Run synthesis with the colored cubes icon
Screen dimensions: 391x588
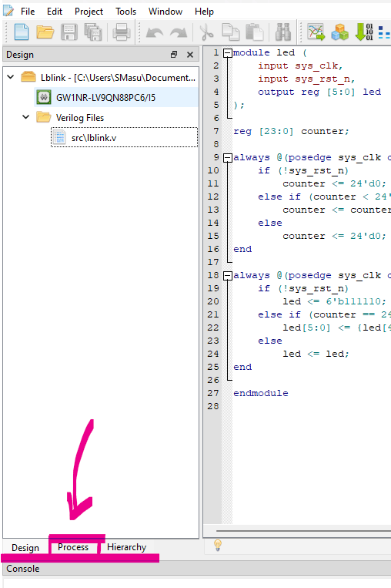[339, 32]
